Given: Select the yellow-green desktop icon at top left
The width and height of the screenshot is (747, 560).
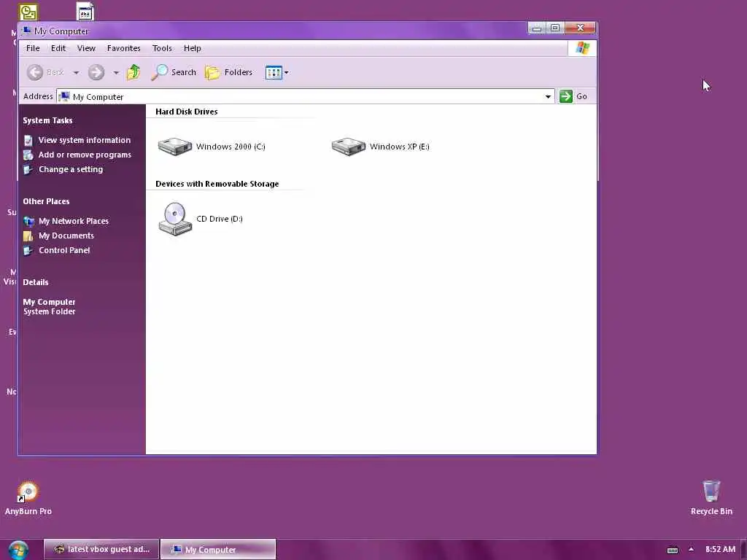Looking at the screenshot, I should (x=28, y=12).
